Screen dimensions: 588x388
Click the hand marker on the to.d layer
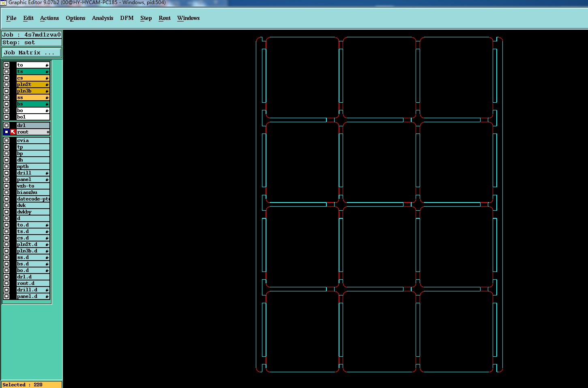click(47, 225)
